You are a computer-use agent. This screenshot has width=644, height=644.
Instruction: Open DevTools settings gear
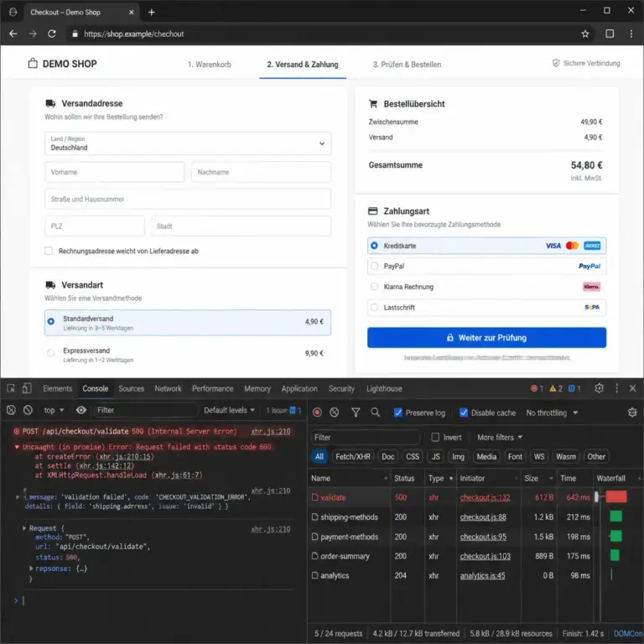coord(600,388)
